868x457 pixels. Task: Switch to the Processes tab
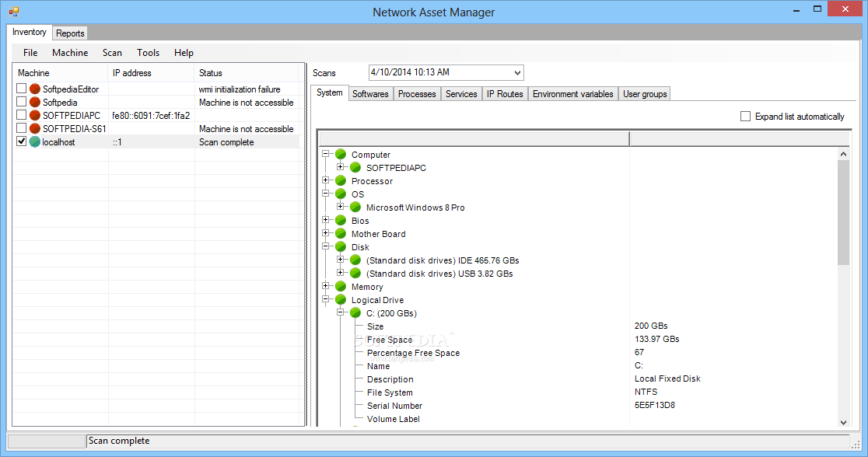tap(417, 94)
